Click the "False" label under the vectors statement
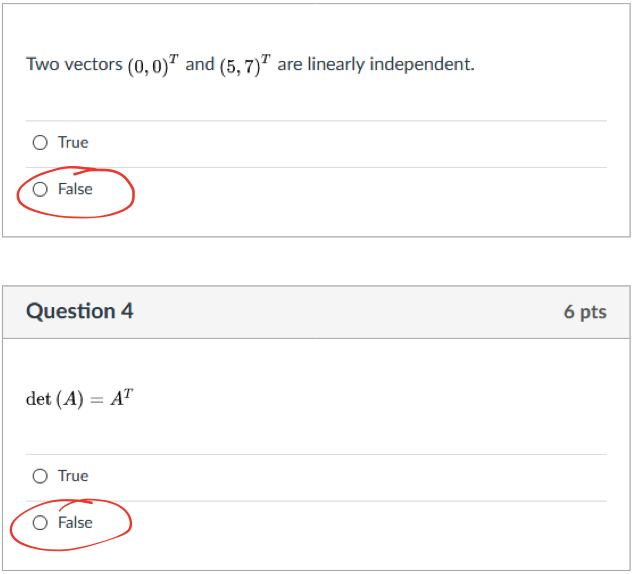The image size is (634, 574). [x=75, y=189]
